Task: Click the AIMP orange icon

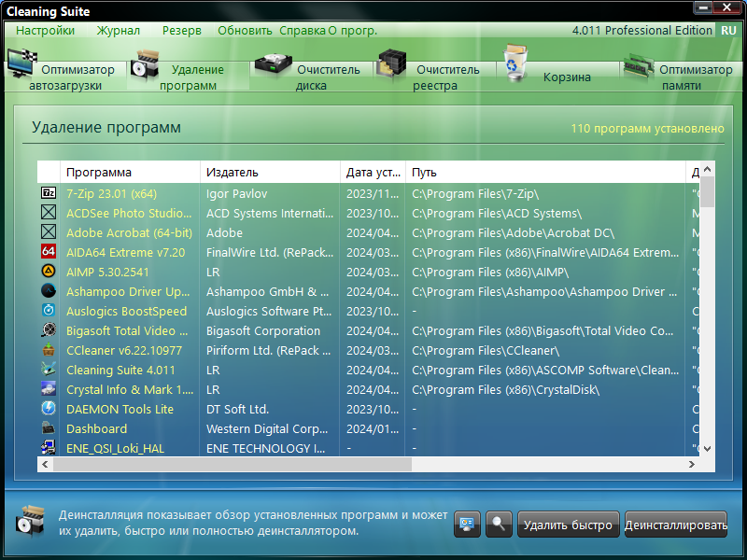Action: point(49,271)
